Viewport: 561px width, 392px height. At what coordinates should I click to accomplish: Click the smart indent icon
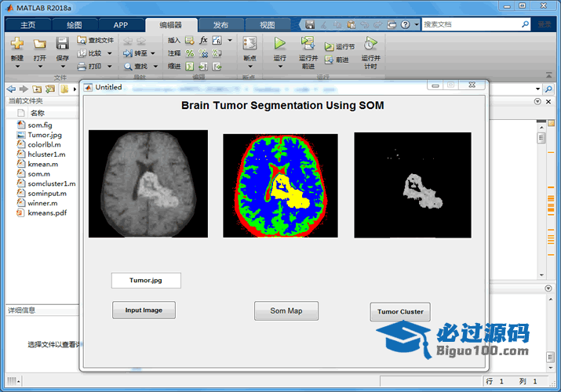[190, 67]
